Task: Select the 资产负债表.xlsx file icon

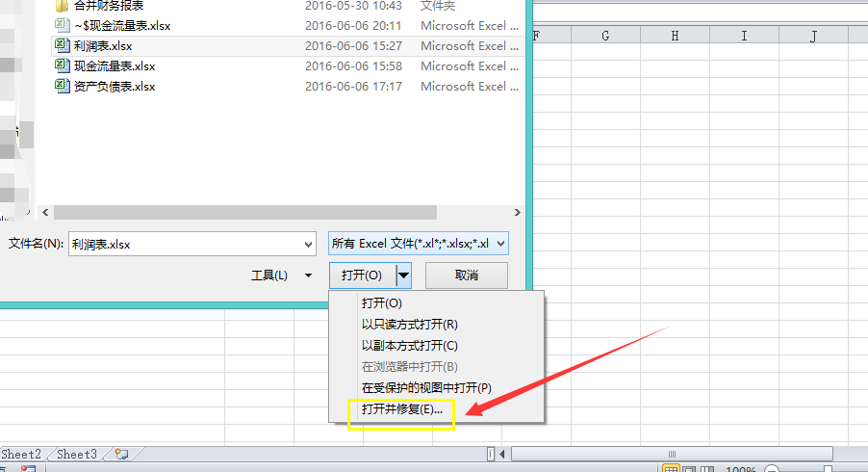Action: tap(63, 87)
